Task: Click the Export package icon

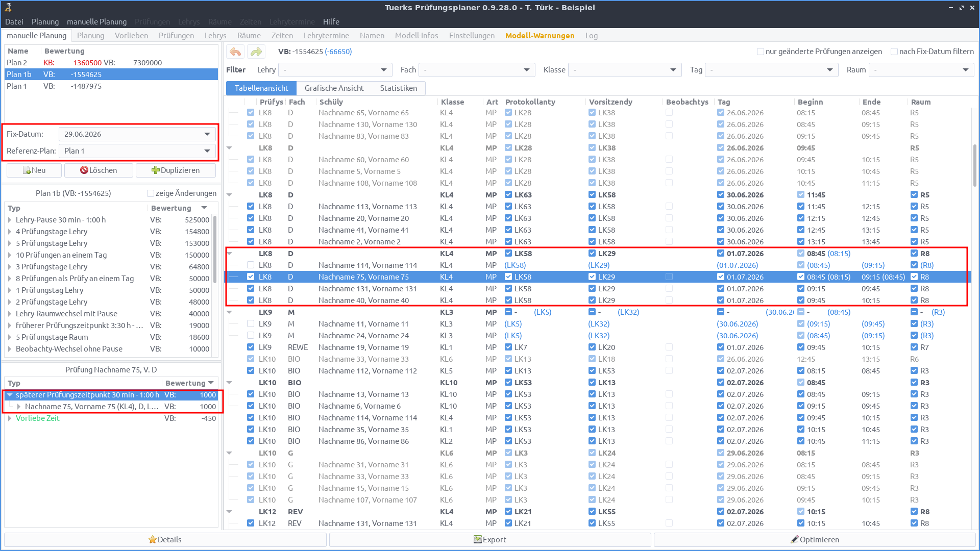Action: (x=478, y=539)
